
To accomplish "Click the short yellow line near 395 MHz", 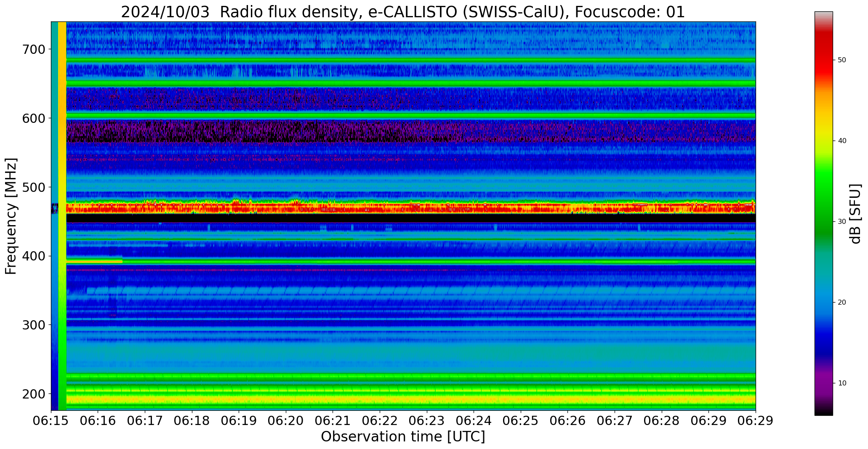I will [x=94, y=261].
